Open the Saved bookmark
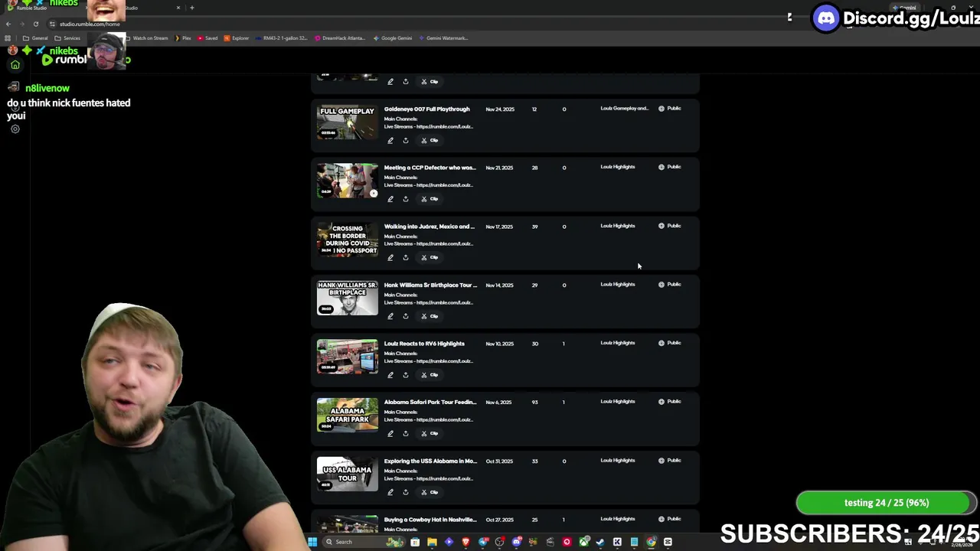Viewport: 980px width, 551px height. tap(207, 38)
